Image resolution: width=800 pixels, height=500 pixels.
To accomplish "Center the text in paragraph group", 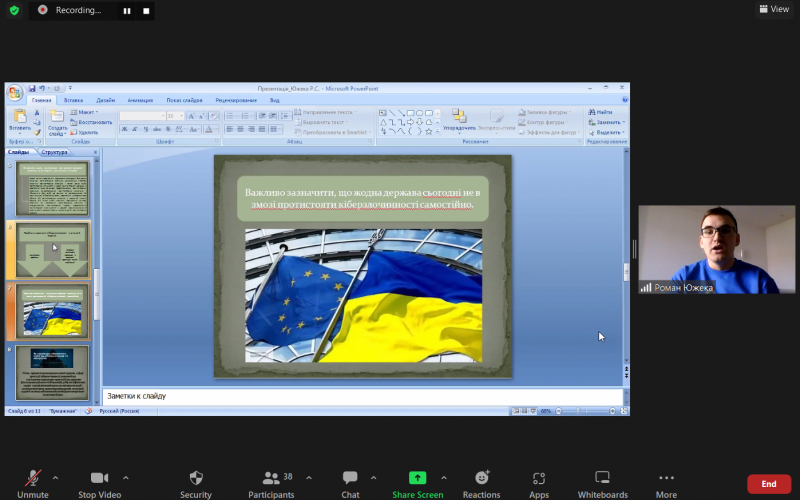I will pos(240,130).
